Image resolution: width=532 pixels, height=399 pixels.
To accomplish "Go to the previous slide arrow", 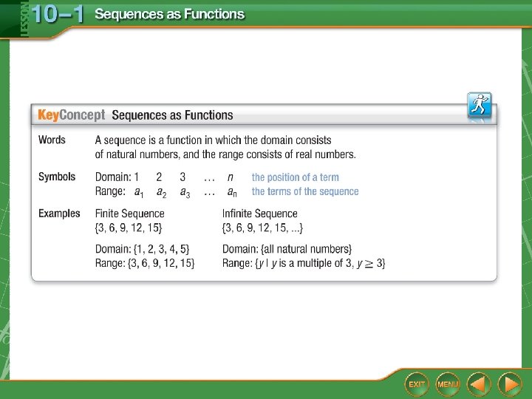I will point(479,384).
